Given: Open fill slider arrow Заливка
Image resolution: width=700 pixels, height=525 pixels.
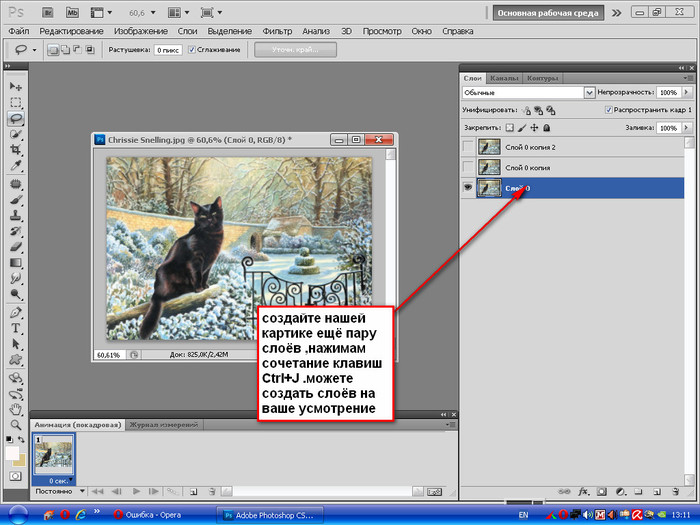Looking at the screenshot, I should click(687, 128).
